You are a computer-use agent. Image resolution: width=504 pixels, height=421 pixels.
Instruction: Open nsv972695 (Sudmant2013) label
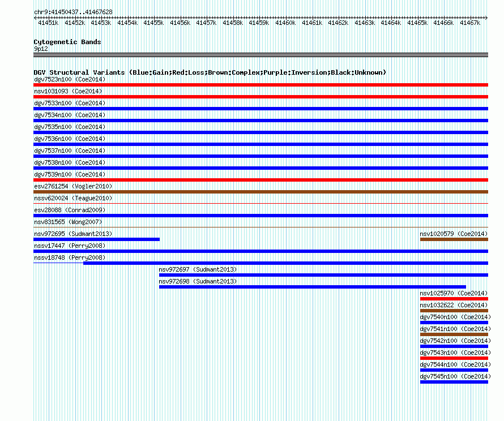point(73,234)
